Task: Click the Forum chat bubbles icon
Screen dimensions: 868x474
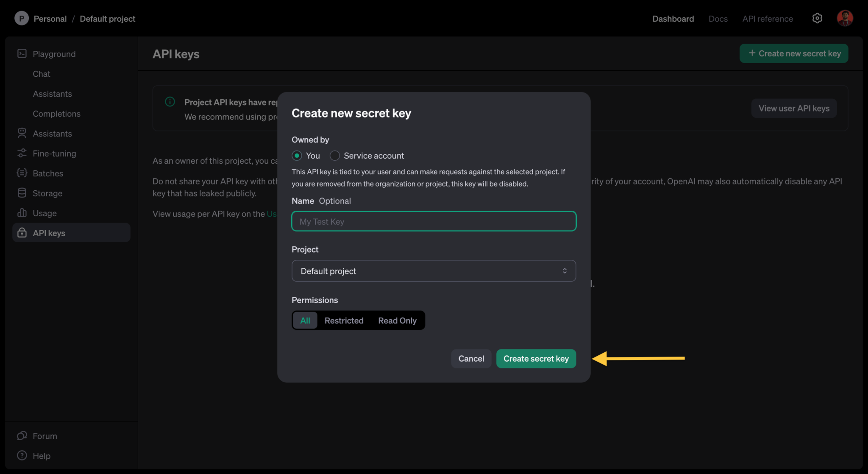Action: (22, 435)
